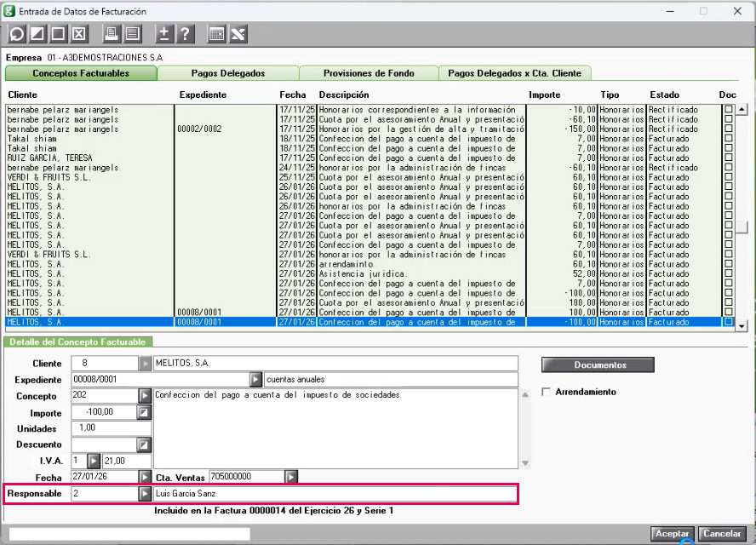756x545 pixels.
Task: Click the circular-arrow refresh toolbar icon
Action: coord(16,34)
